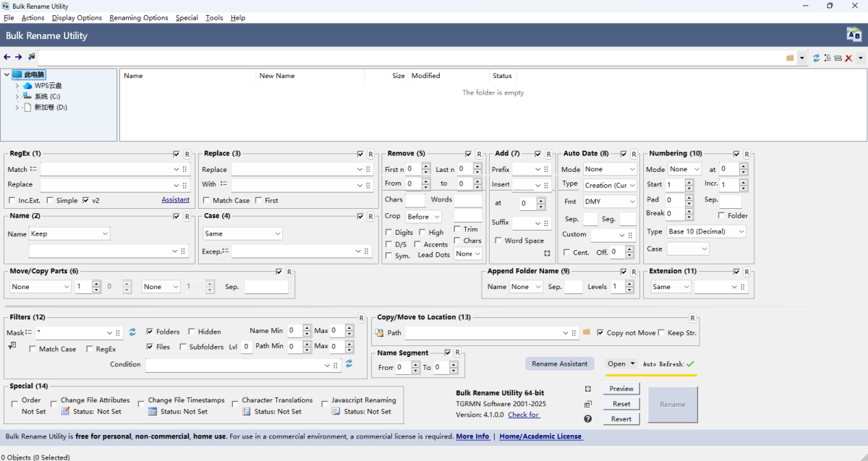The image size is (868, 461).
Task: Open the Auto Date Fmt dropdown showing DMY
Action: tap(609, 202)
